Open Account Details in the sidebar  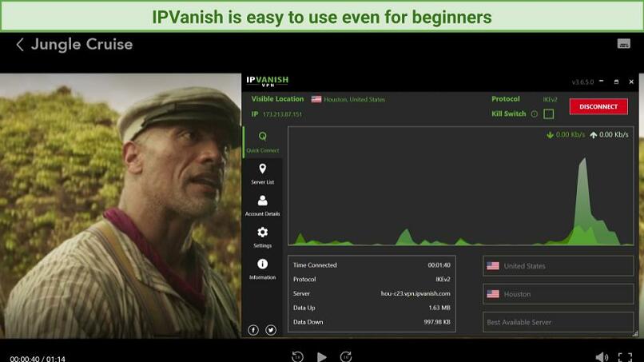tap(262, 205)
